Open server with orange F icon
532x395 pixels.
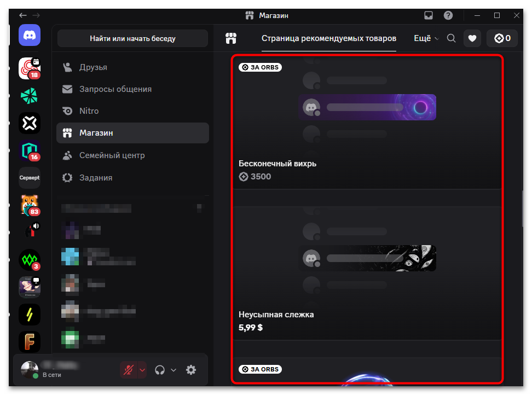pos(30,342)
